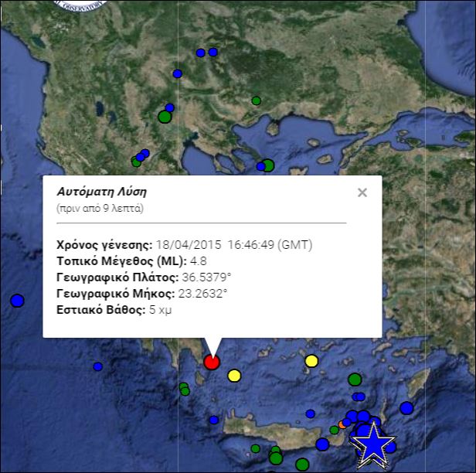The width and height of the screenshot is (476, 473).
Task: Click the text πριν από 9 λεπτά
Action: pyautogui.click(x=100, y=208)
